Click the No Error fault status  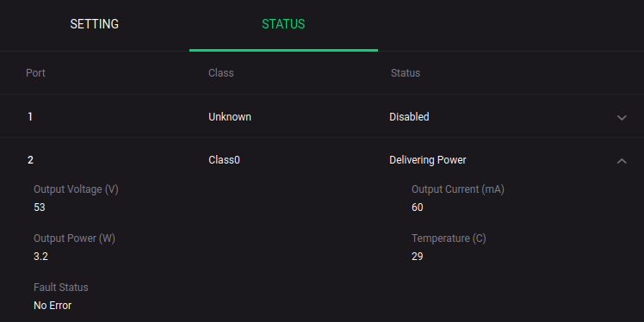click(53, 306)
